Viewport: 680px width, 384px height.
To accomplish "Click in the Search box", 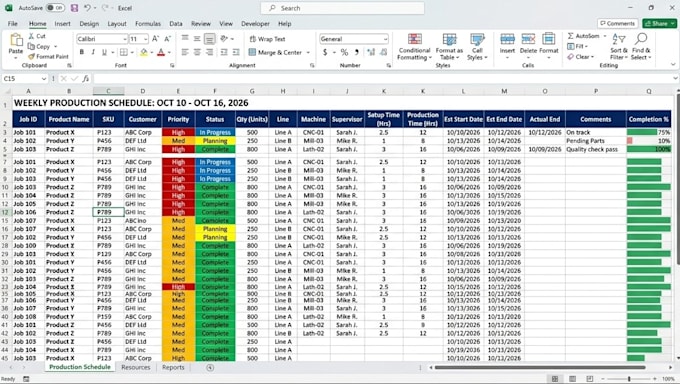I will (342, 8).
